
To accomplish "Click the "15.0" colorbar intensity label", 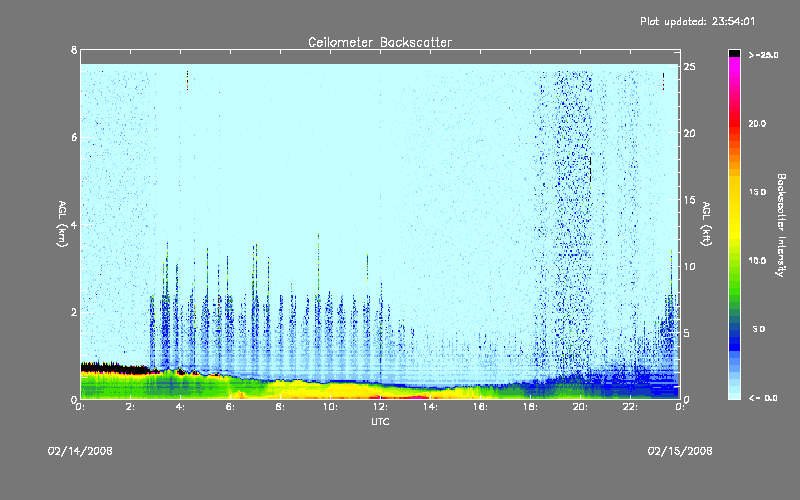I will point(757,192).
